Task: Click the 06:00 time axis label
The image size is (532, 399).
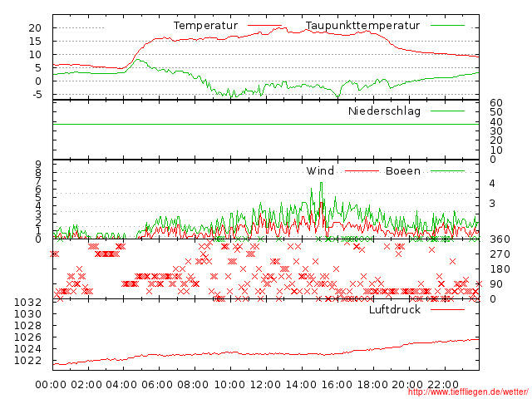Action: (x=157, y=385)
